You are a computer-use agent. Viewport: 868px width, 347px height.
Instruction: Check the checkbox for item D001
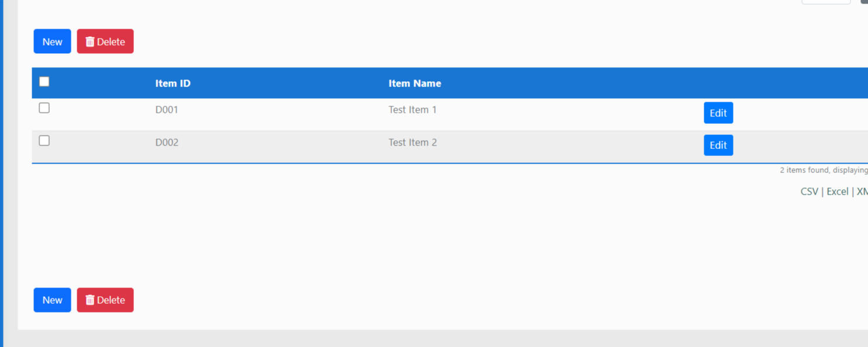[44, 108]
